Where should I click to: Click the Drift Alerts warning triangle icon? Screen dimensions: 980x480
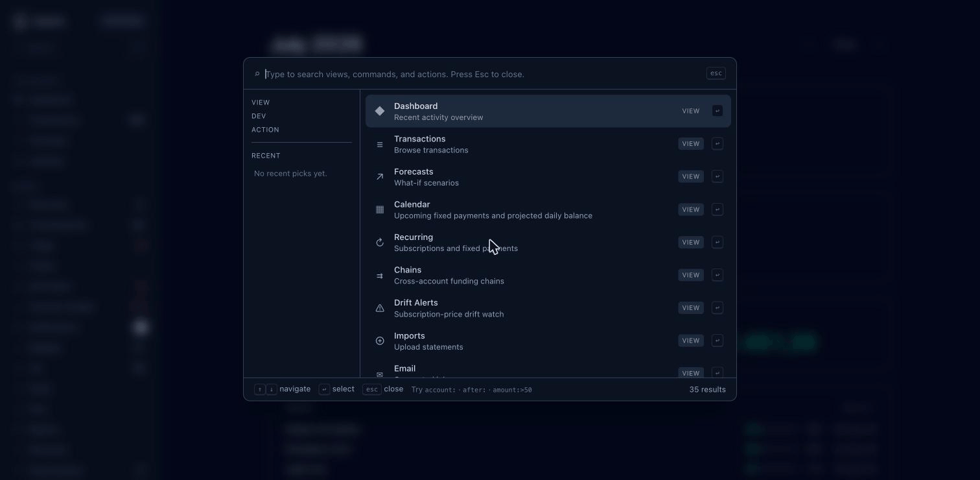(380, 308)
